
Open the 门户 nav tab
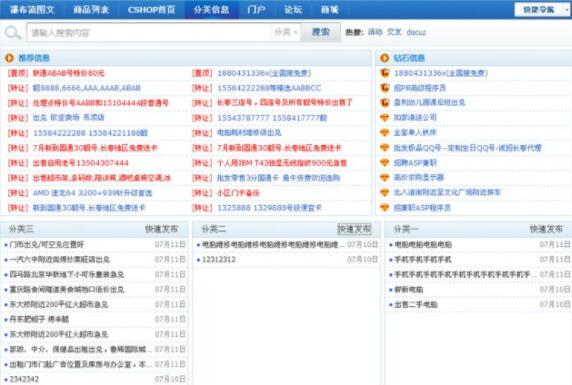coord(256,9)
